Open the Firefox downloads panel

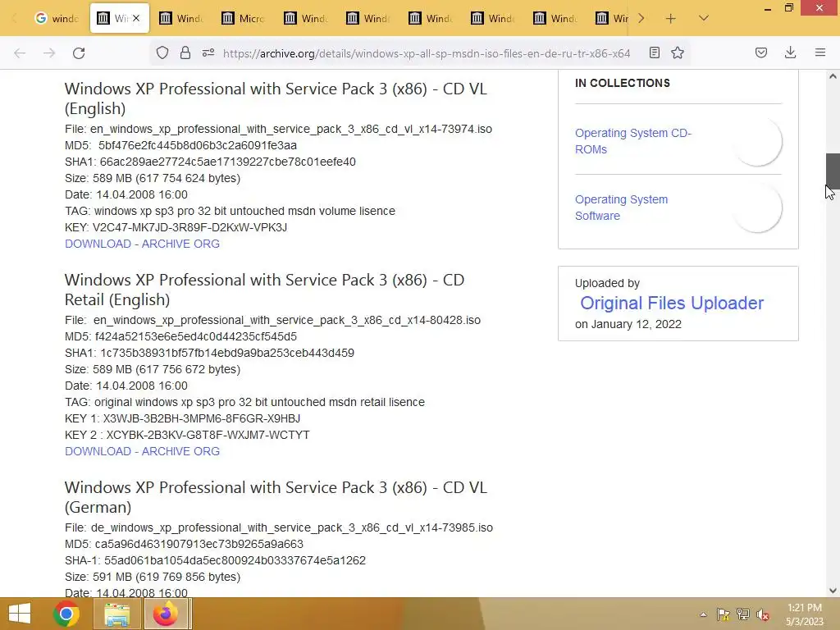coord(790,52)
